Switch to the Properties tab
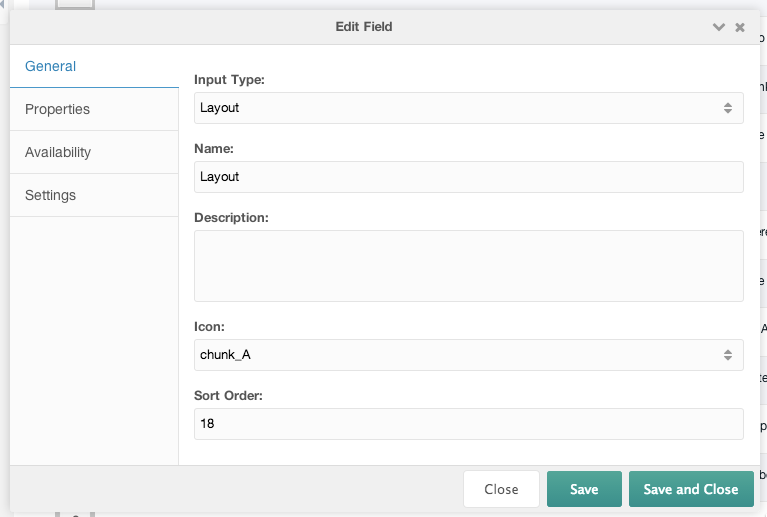This screenshot has width=767, height=517. (94, 109)
